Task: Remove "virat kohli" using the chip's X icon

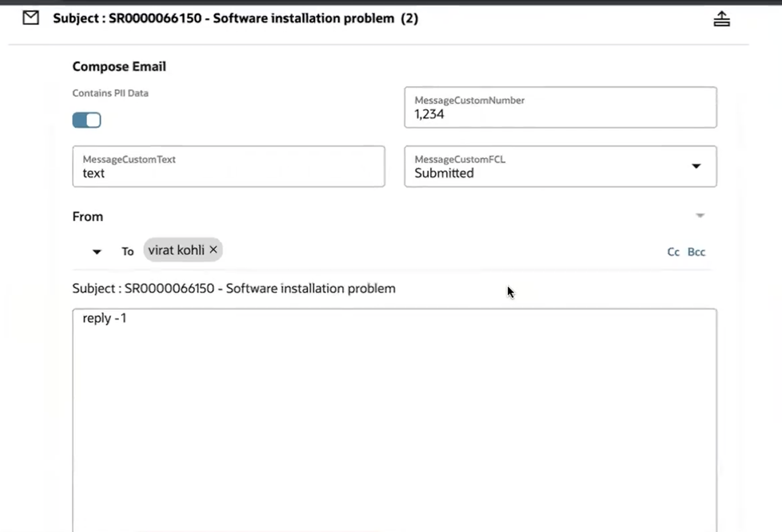Action: [214, 249]
